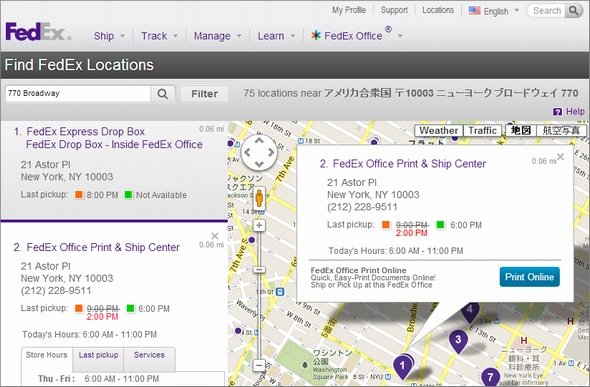Screen dimensions: 590x387
Task: Close the location 2 detail panel
Action: (x=215, y=236)
